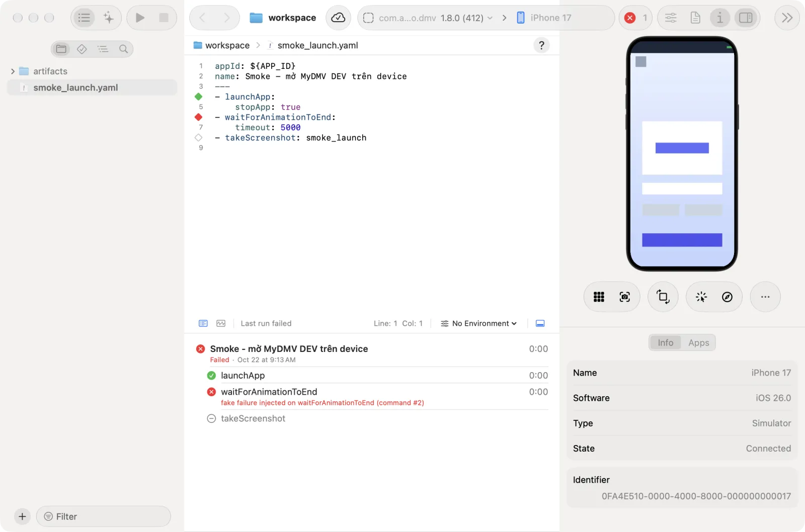The width and height of the screenshot is (805, 532).
Task: Go forward in navigation history
Action: click(226, 18)
